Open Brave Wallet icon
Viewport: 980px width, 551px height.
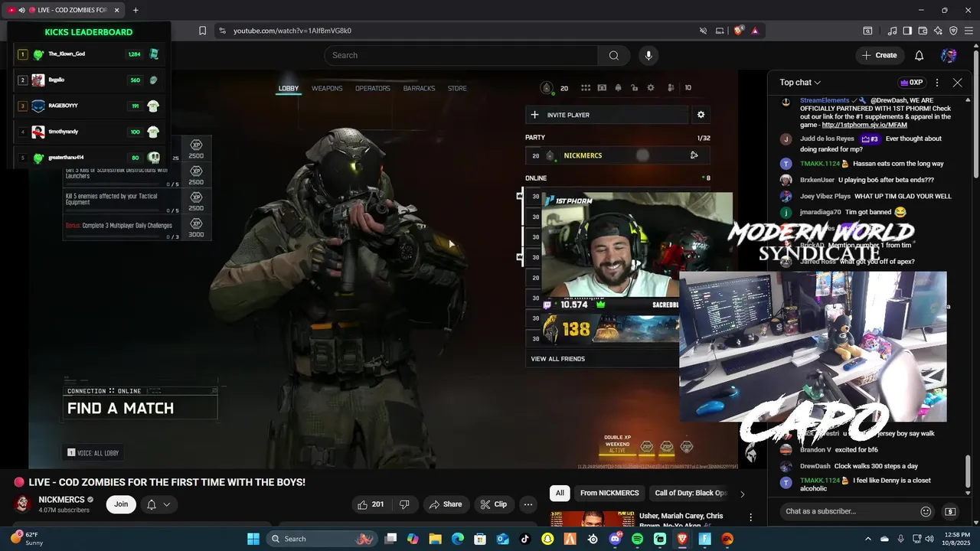click(923, 31)
